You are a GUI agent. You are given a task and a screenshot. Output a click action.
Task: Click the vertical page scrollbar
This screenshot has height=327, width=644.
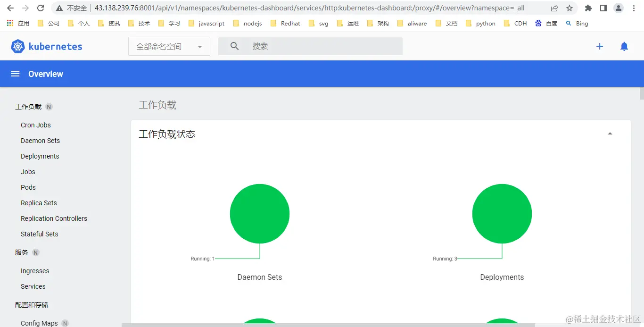coord(642,93)
